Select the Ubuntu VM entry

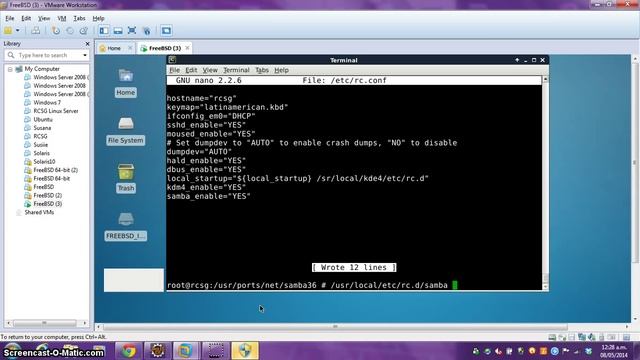43,120
